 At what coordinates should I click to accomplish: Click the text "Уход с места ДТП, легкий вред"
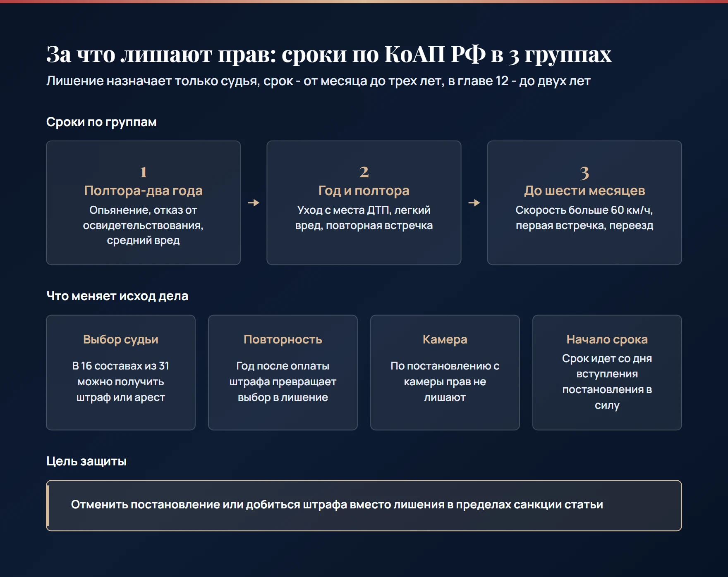[364, 218]
